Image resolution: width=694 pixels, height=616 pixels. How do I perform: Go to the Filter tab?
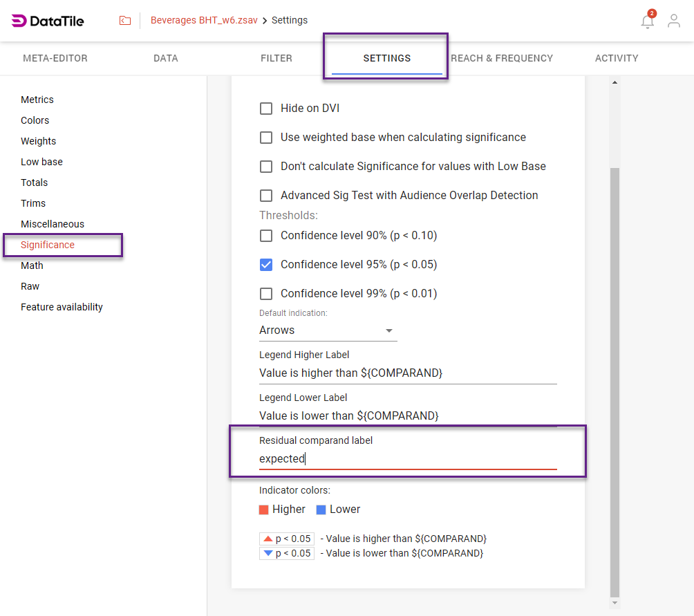(x=276, y=59)
